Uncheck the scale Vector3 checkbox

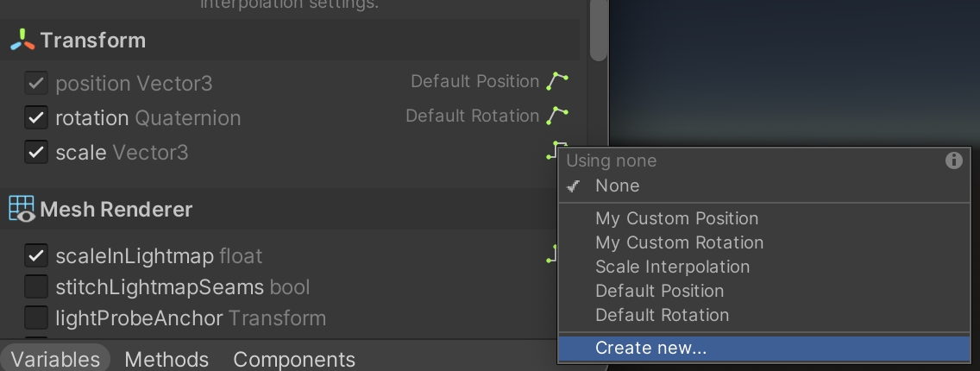click(x=35, y=153)
